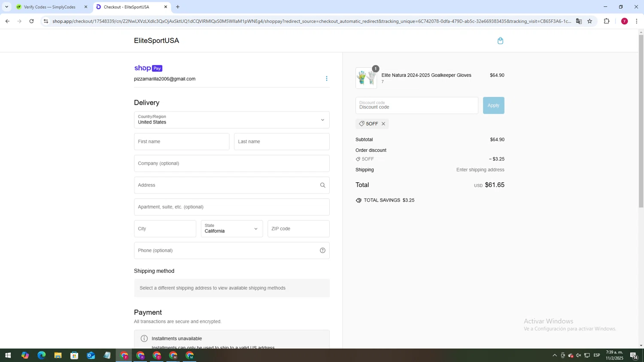This screenshot has width=644, height=362.
Task: Click the phone field help question icon
Action: (322, 250)
